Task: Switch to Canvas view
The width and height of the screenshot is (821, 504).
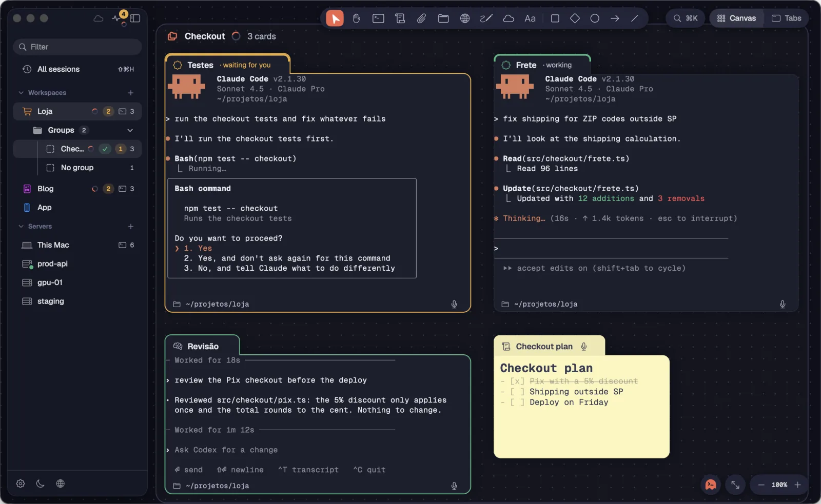Action: (736, 18)
